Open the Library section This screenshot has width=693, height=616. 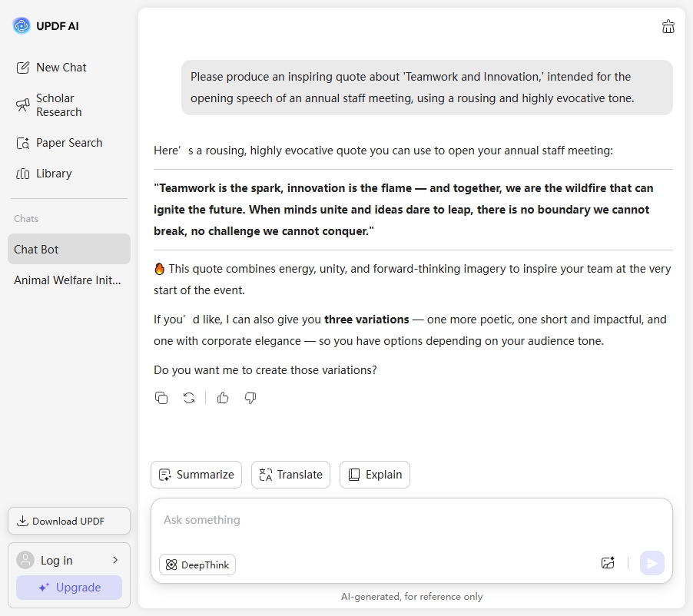(53, 174)
